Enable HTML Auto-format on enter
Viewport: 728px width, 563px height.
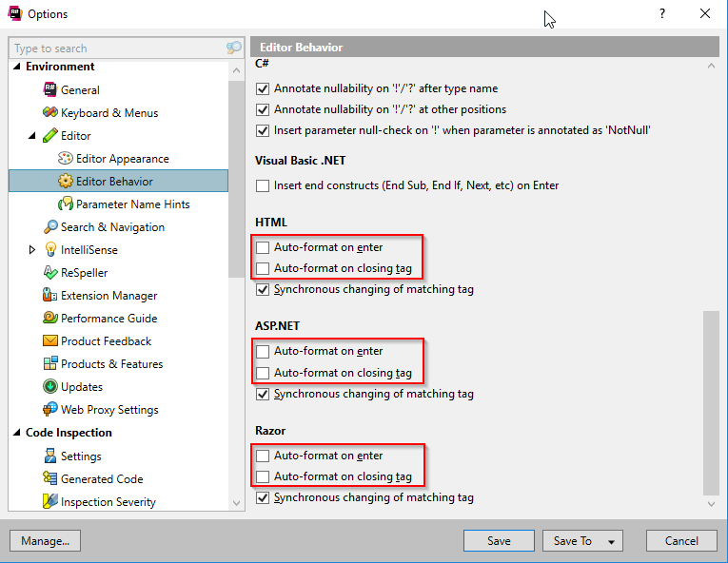click(263, 247)
